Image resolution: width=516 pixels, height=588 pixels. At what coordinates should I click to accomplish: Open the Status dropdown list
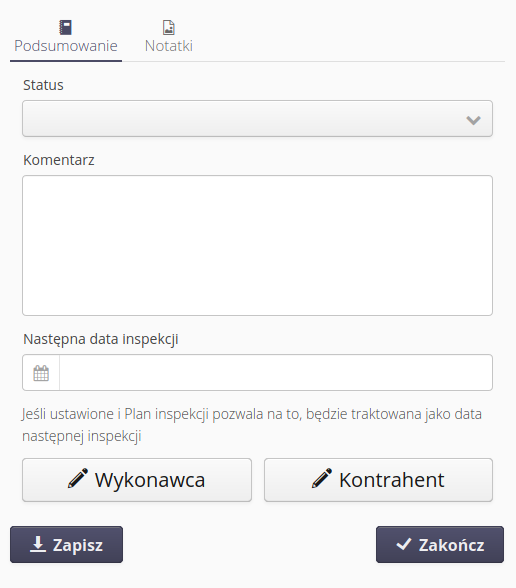[257, 118]
